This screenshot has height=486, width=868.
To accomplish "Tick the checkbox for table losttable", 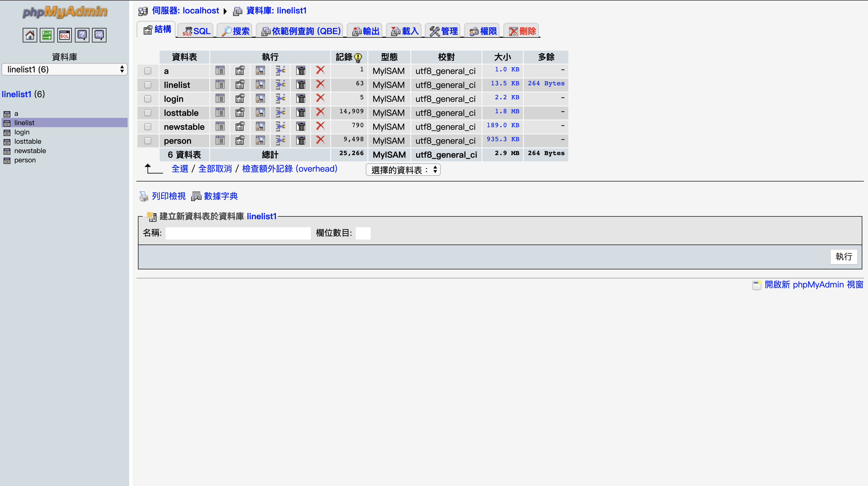I will [x=148, y=113].
